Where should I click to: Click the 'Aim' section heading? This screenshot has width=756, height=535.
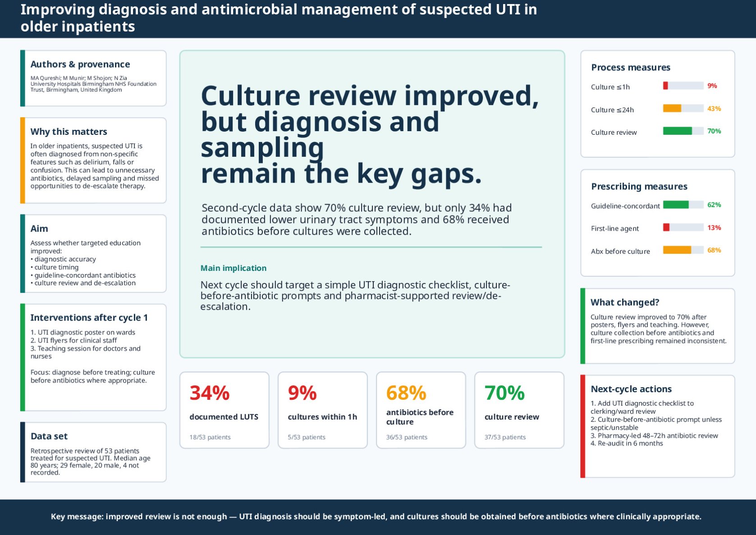click(39, 229)
